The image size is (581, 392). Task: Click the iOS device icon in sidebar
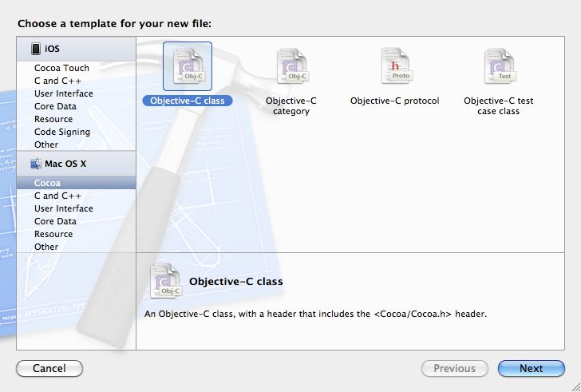(36, 49)
